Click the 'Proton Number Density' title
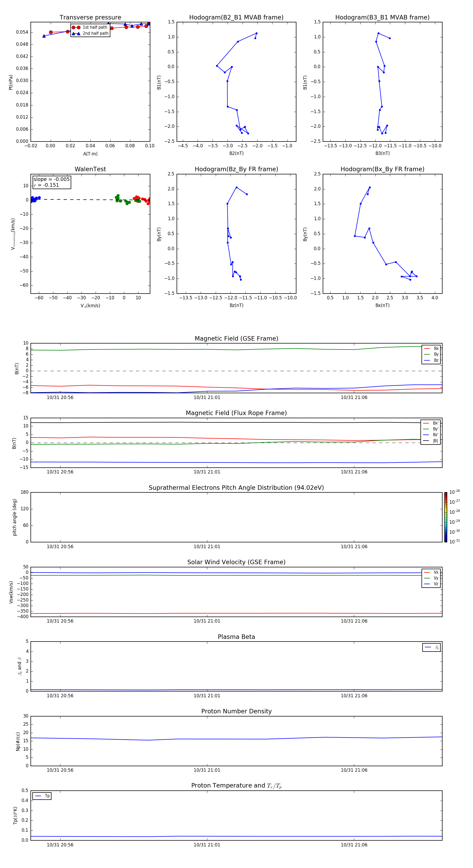The height and width of the screenshot is (868, 473). pos(236,711)
